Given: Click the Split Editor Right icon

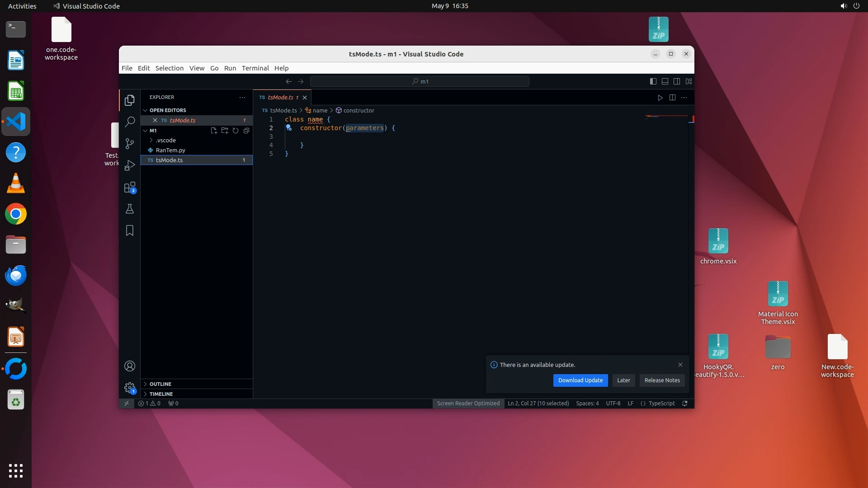Looking at the screenshot, I should [x=672, y=98].
